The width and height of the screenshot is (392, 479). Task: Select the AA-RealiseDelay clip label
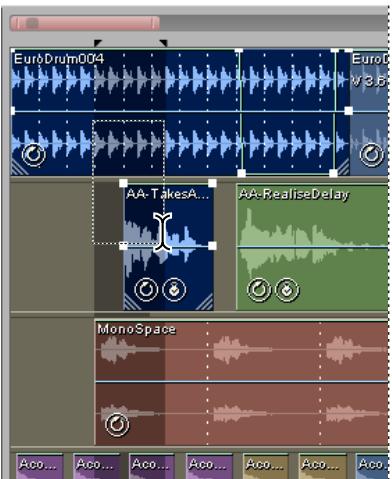[x=294, y=194]
